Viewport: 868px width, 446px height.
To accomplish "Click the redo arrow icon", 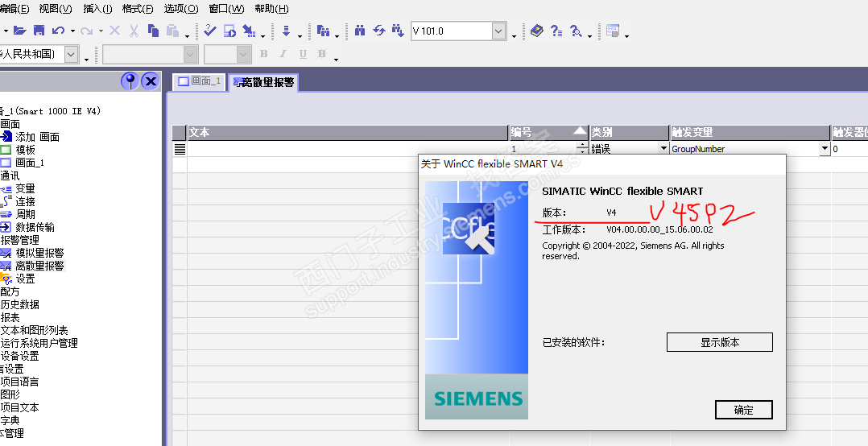I will [x=86, y=31].
